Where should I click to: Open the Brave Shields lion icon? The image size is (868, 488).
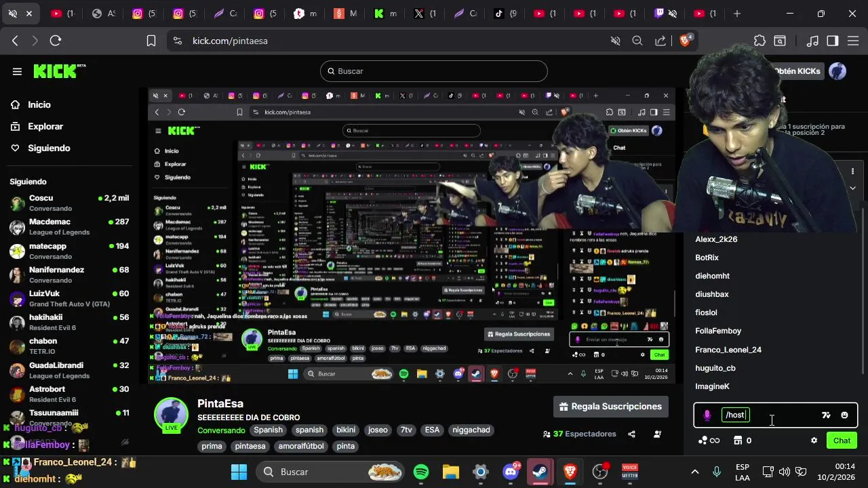[686, 41]
